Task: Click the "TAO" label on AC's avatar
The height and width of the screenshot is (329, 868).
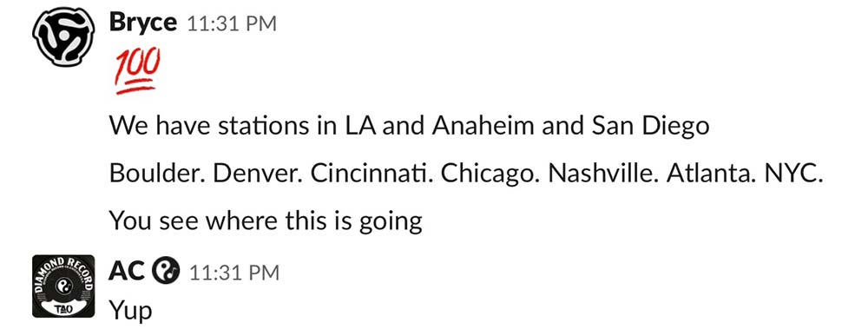Action: tap(63, 310)
